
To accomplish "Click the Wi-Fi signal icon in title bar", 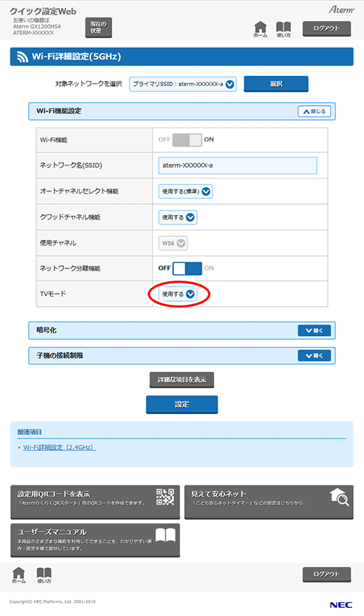I will (x=23, y=57).
